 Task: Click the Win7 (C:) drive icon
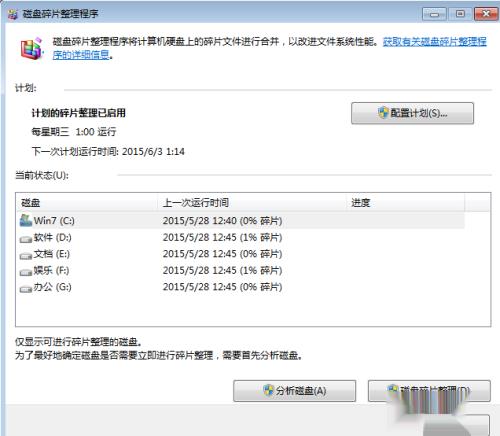(x=25, y=220)
